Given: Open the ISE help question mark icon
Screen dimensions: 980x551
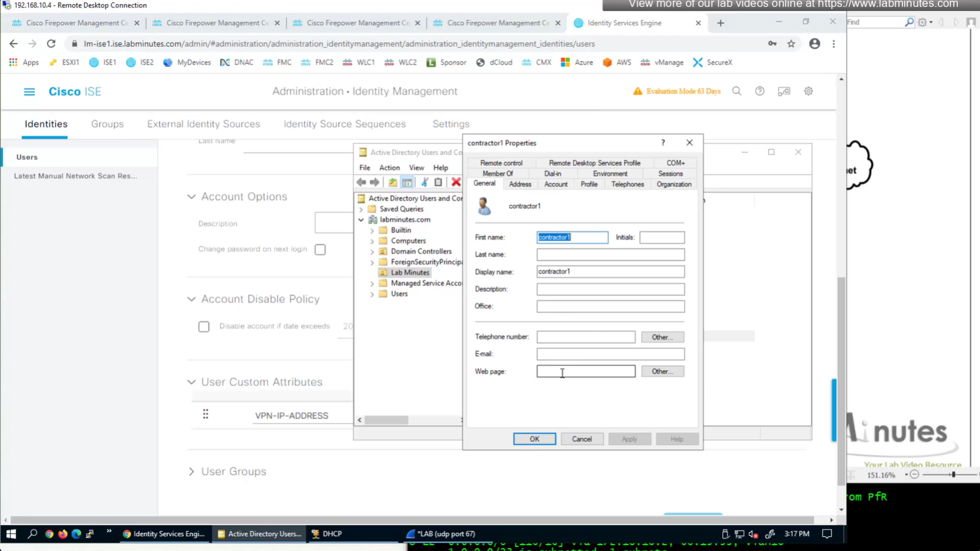Looking at the screenshot, I should [759, 91].
